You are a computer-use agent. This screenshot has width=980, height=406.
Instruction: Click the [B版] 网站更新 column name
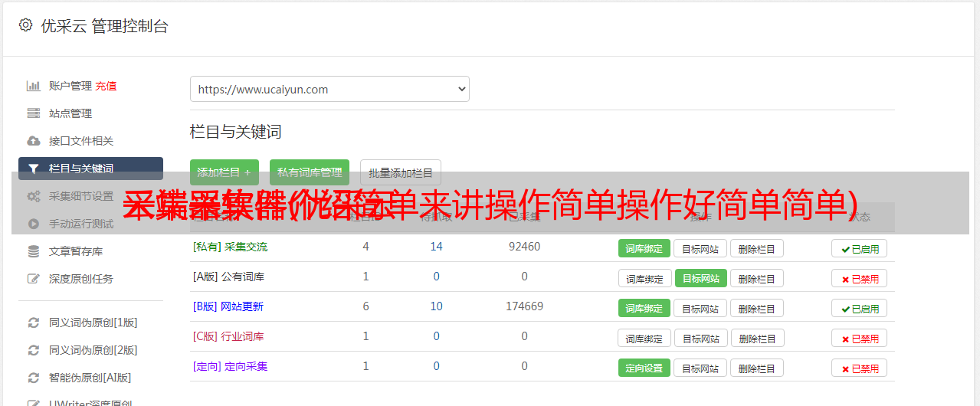click(228, 306)
